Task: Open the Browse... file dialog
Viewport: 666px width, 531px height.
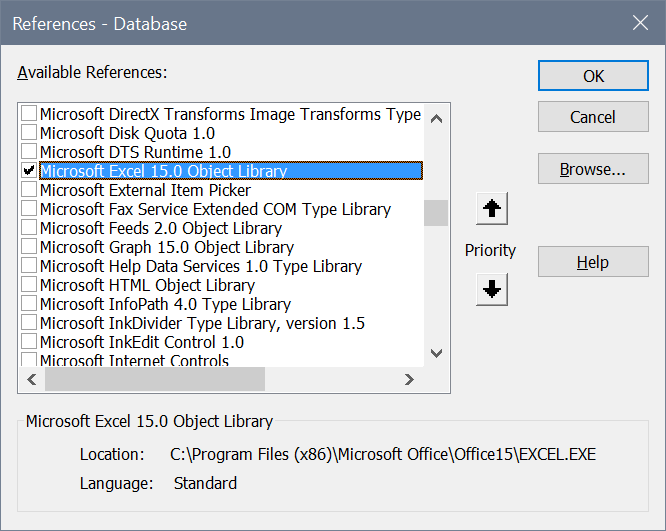Action: [x=593, y=169]
